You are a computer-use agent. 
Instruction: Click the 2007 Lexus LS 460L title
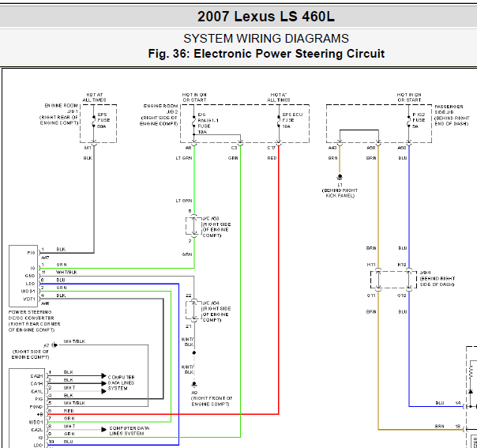[x=265, y=16]
